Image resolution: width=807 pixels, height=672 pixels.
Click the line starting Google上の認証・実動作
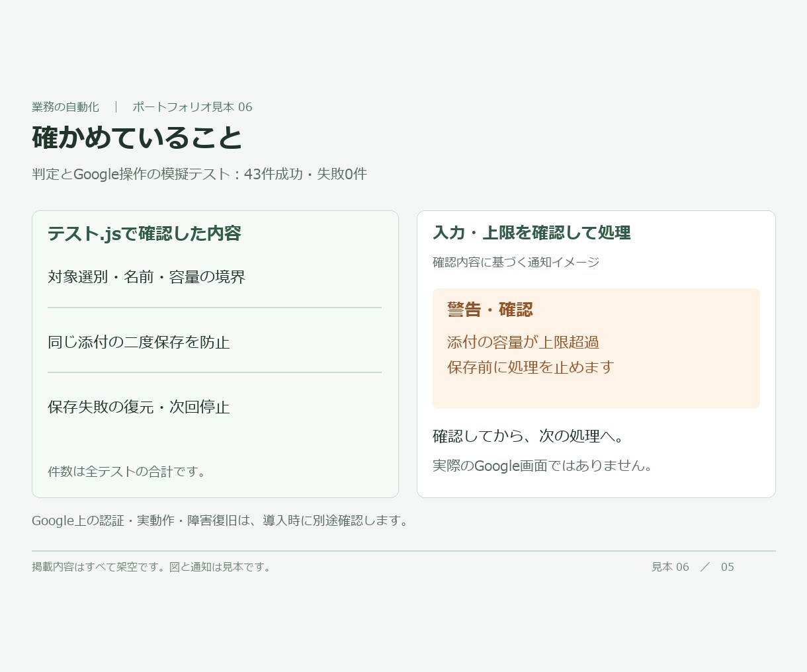pos(222,521)
